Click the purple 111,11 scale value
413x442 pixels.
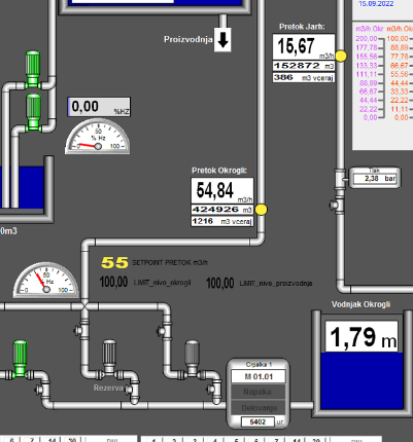(x=366, y=74)
